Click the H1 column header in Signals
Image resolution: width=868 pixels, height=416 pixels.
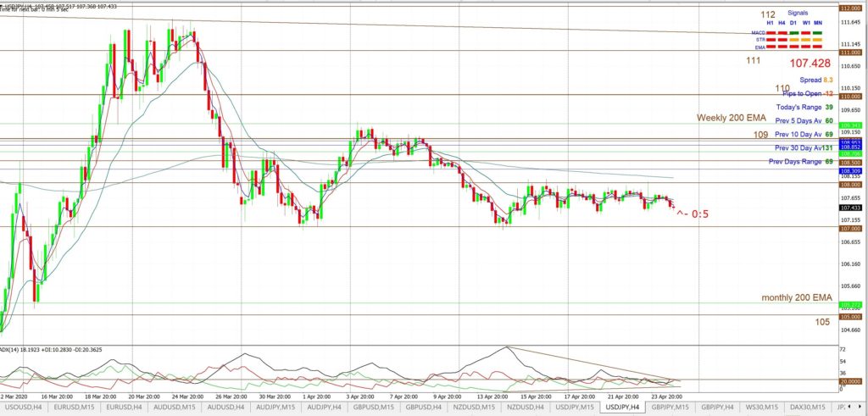point(770,23)
